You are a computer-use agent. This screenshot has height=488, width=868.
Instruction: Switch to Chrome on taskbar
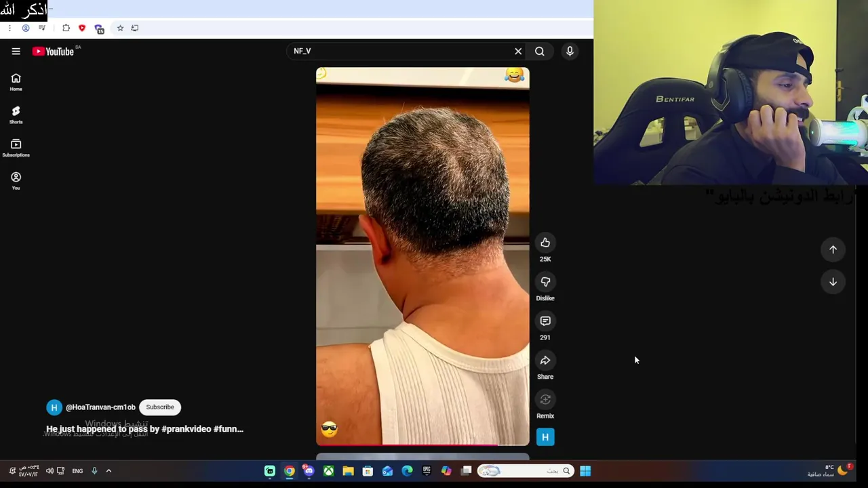pyautogui.click(x=290, y=471)
